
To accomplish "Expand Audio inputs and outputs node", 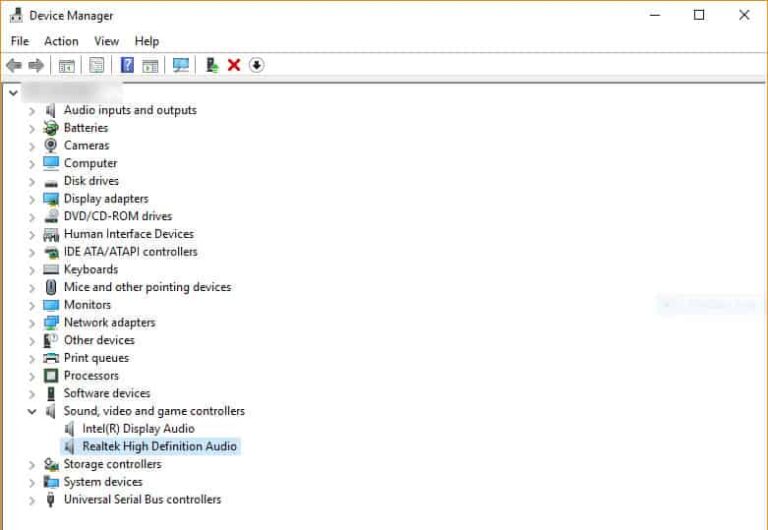I will (x=32, y=111).
